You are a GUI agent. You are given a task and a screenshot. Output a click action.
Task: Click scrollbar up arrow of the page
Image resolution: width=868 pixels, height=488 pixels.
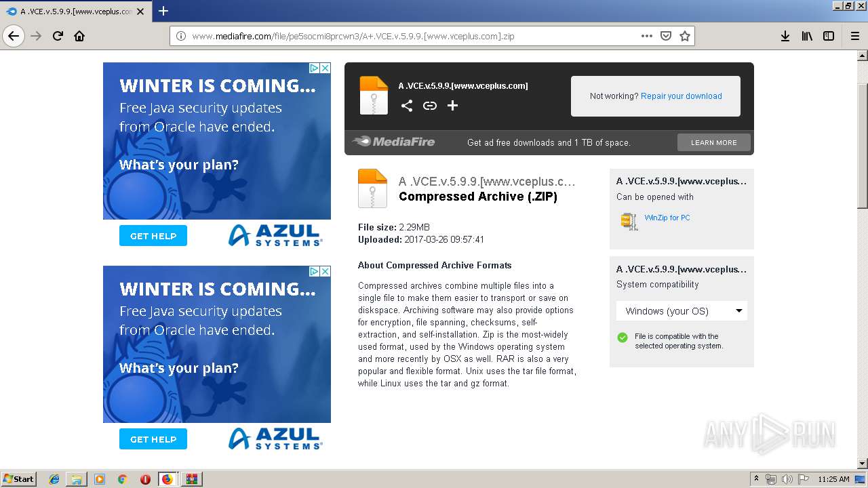(862, 56)
